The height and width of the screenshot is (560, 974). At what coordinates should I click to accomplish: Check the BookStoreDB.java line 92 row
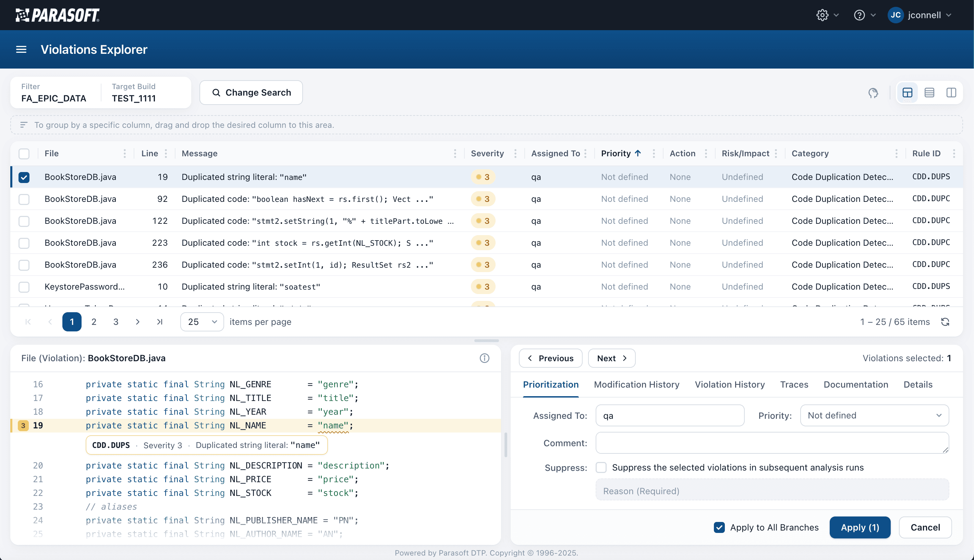pos(24,199)
